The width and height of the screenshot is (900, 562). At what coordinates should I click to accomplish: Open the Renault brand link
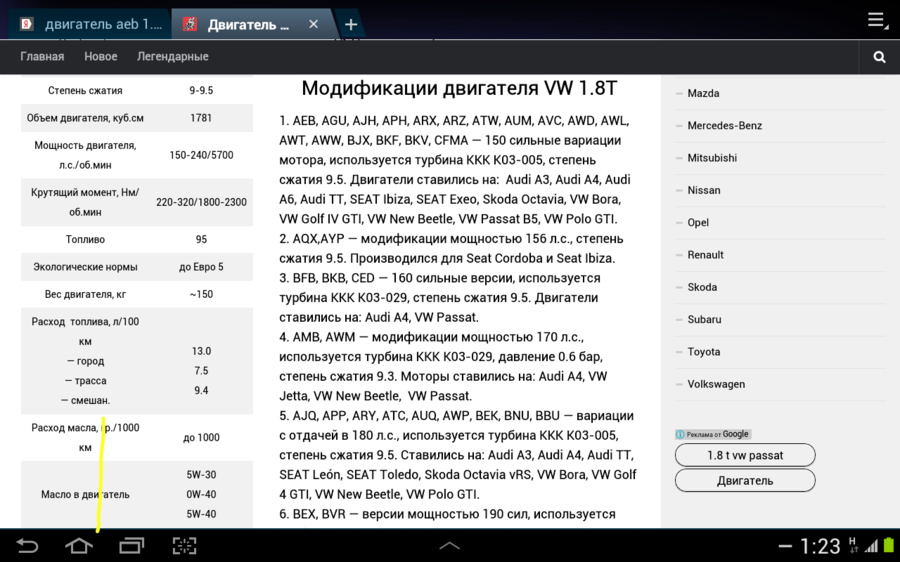(705, 254)
